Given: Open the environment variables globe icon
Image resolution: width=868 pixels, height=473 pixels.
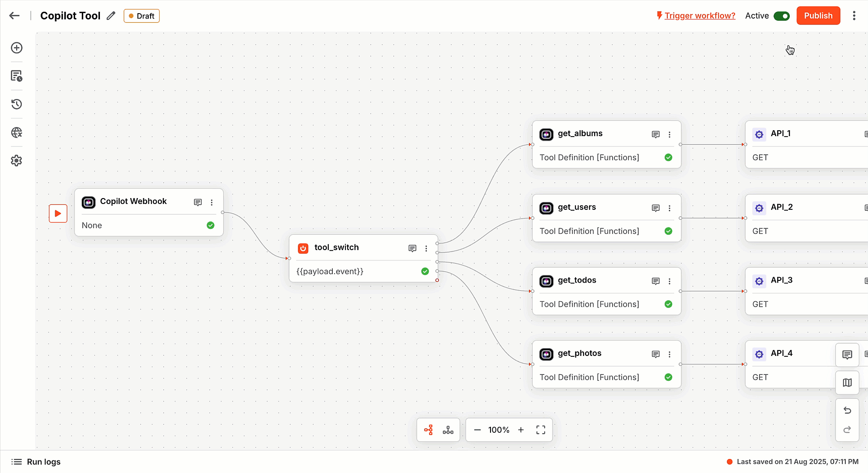Looking at the screenshot, I should [x=17, y=132].
